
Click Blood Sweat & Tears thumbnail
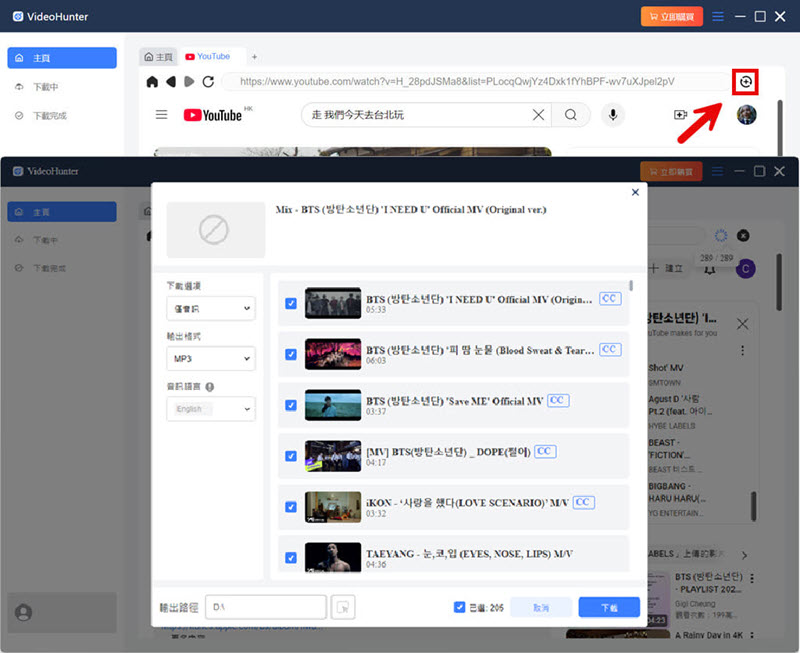(333, 354)
